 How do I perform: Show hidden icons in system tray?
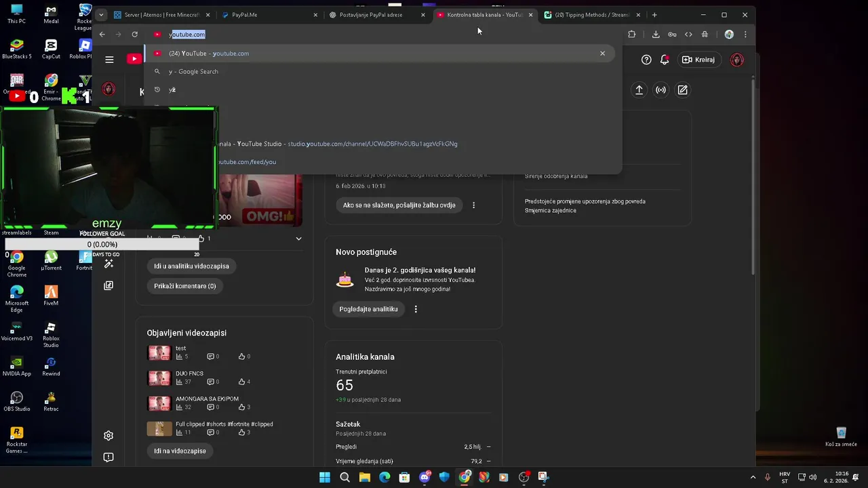[x=753, y=477]
